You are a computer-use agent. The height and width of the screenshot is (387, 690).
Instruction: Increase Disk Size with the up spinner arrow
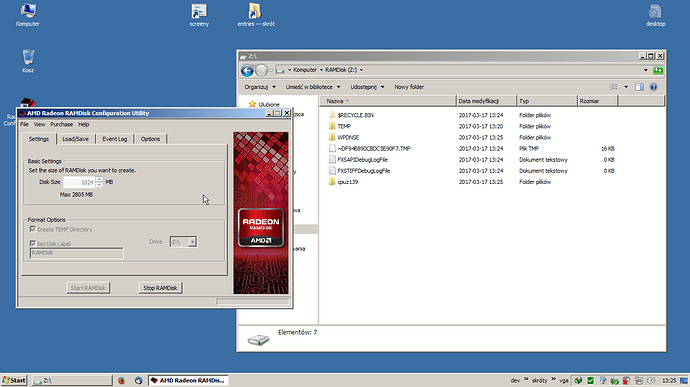tap(99, 179)
